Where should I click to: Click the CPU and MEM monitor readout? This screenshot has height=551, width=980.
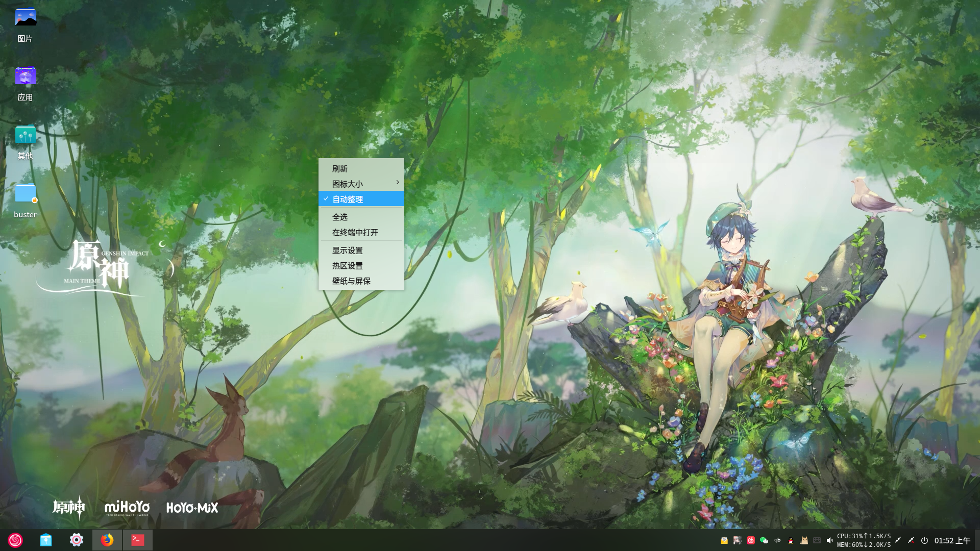click(x=864, y=540)
